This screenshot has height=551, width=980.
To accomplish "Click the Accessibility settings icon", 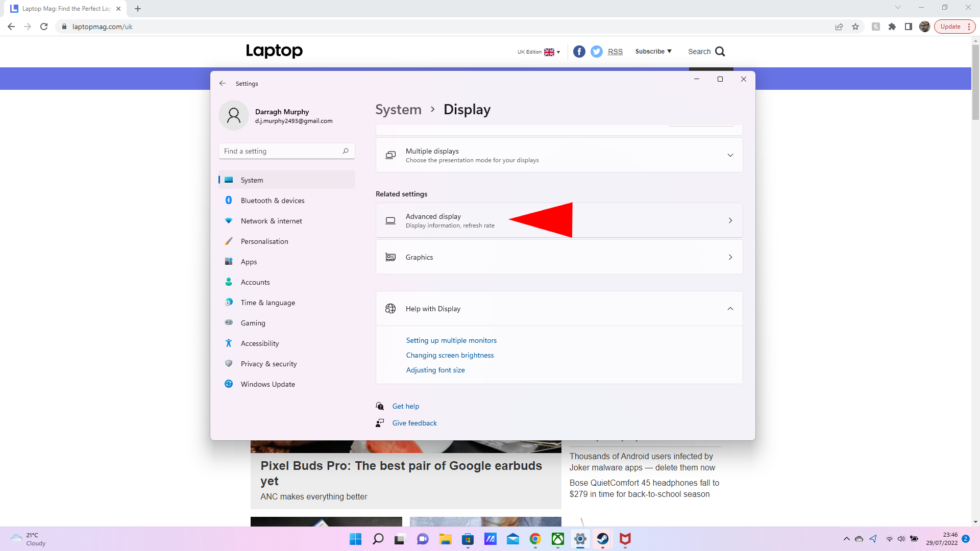I will tap(230, 342).
